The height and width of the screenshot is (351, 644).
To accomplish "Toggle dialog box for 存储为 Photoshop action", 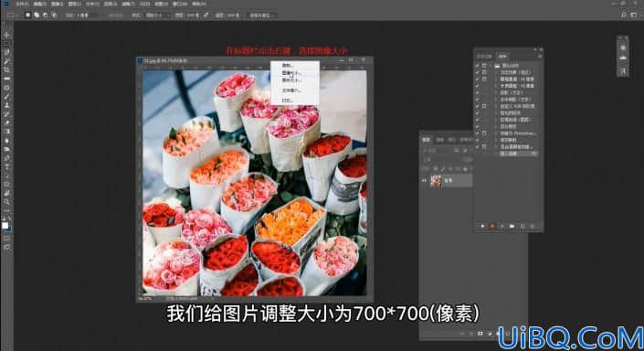I will [484, 133].
